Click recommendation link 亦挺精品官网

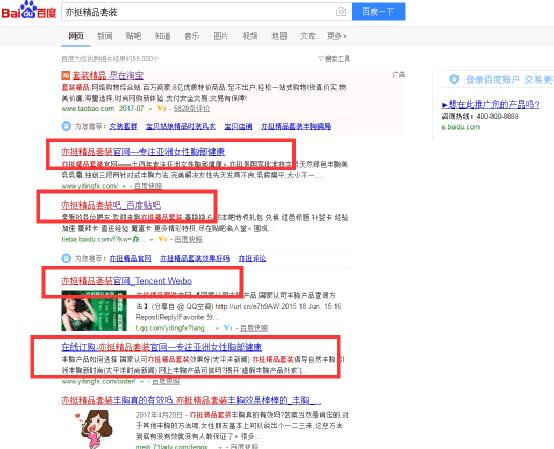click(x=130, y=258)
